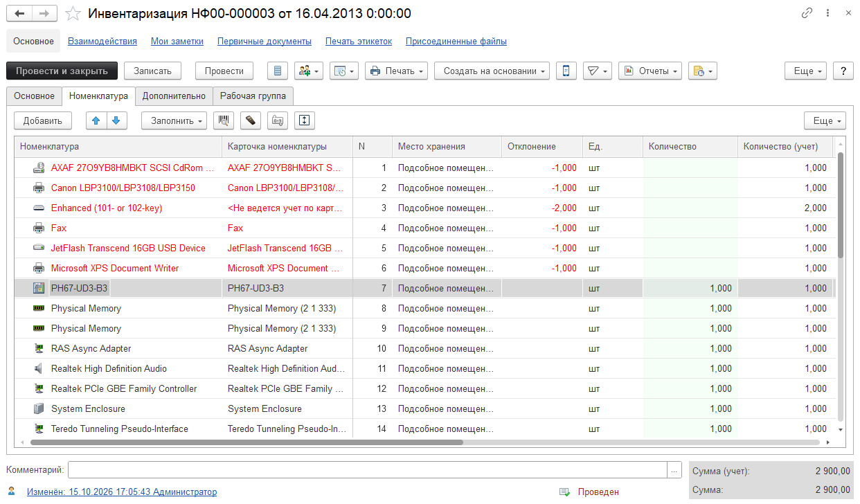Expand the Отчеты dropdown
This screenshot has width=860, height=504.
[650, 71]
